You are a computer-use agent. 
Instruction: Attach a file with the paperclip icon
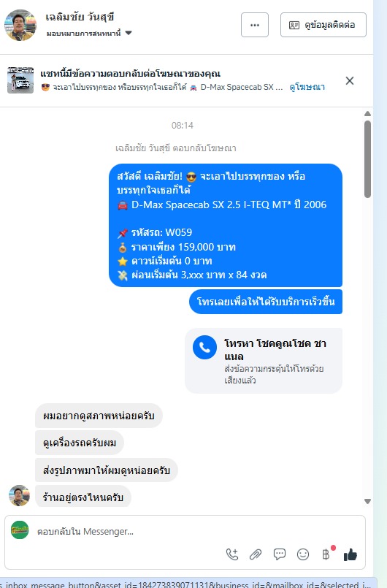[x=256, y=554]
